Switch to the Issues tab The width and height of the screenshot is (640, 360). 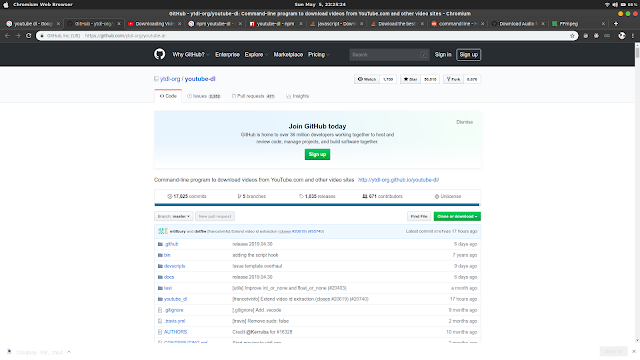click(x=204, y=96)
